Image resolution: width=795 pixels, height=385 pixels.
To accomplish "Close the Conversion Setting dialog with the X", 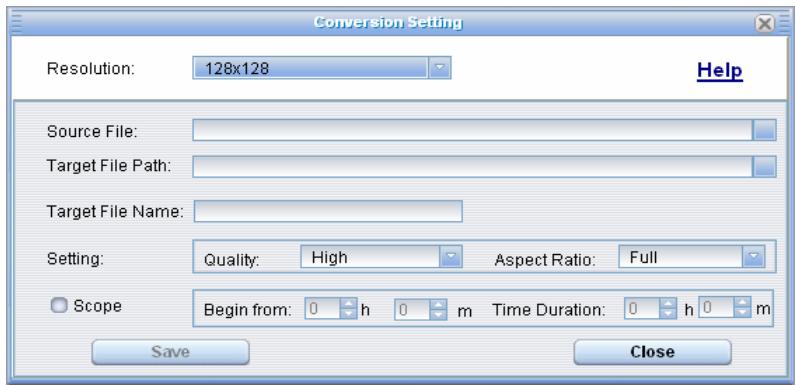I will pyautogui.click(x=765, y=23).
